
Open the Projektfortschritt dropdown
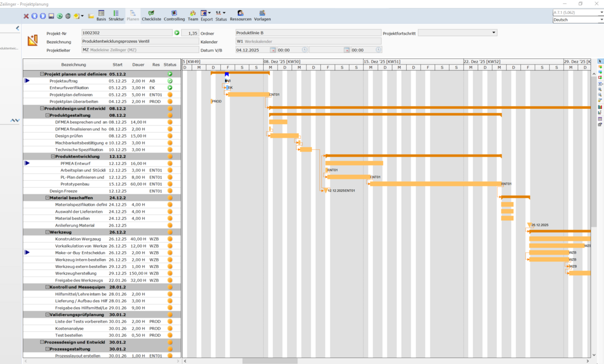click(x=493, y=33)
